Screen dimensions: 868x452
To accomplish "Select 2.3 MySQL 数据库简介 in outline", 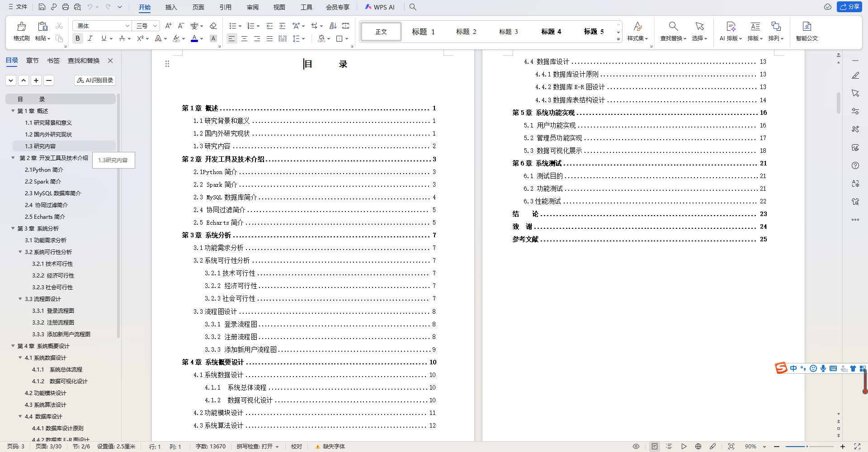I will coord(53,193).
